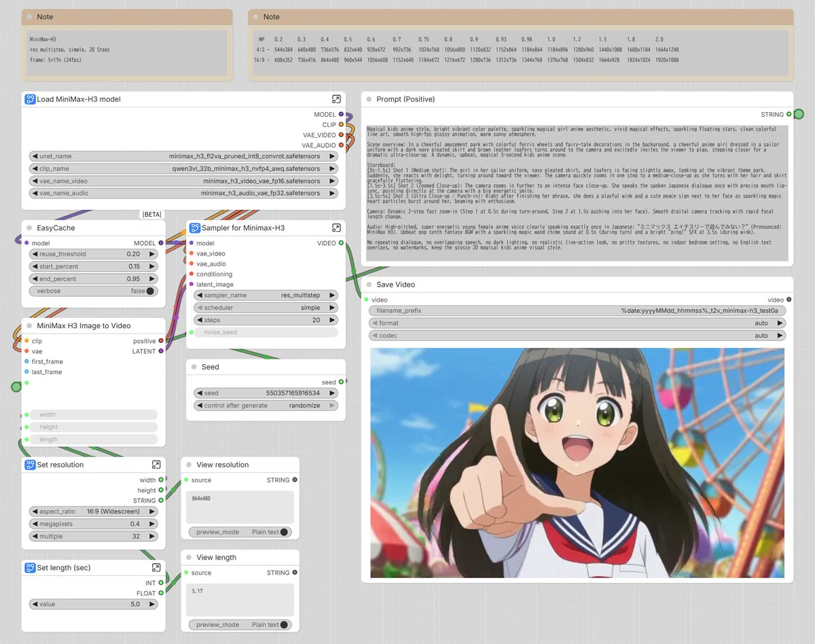The width and height of the screenshot is (815, 644).
Task: Open the unet_name model dropdown
Action: [x=183, y=156]
